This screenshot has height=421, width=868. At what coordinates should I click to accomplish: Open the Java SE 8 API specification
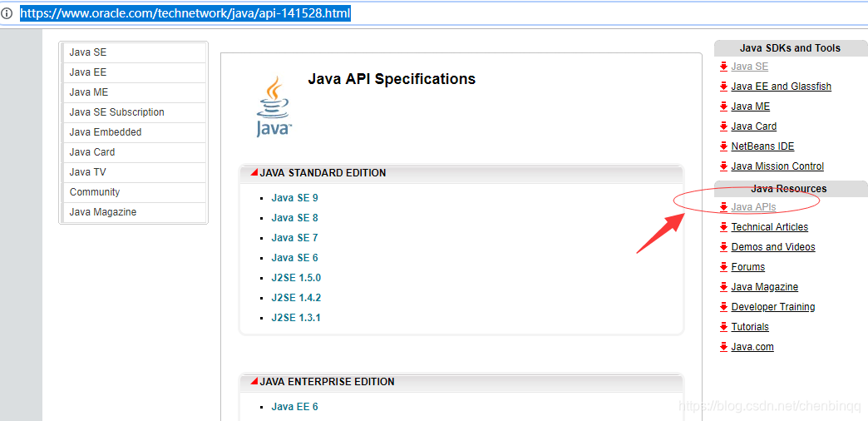point(294,218)
